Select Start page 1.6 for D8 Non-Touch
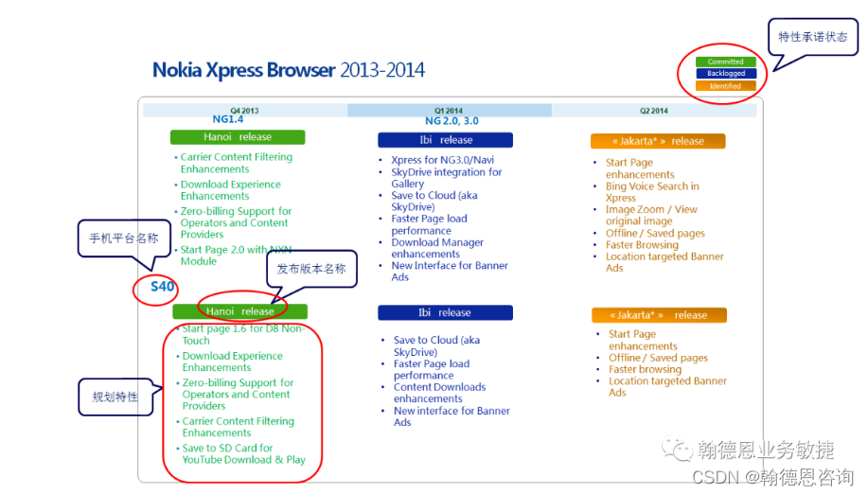 (x=242, y=334)
